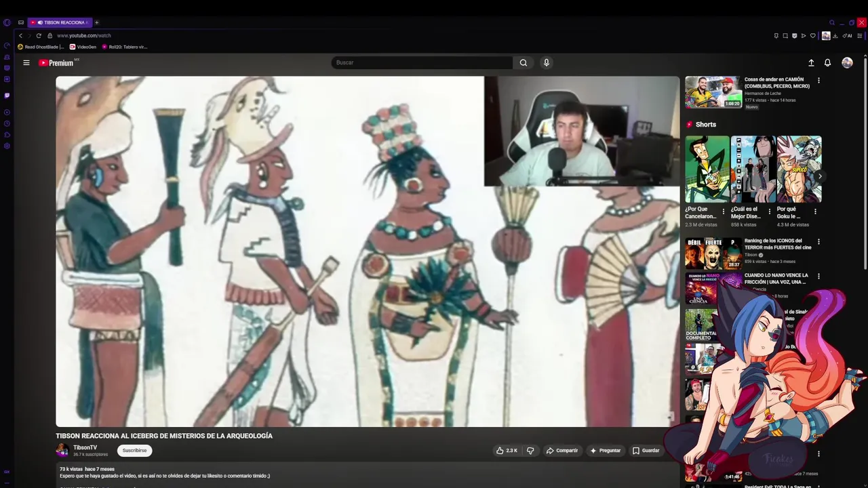The image size is (868, 488).
Task: Click the browser flow/play send icon
Action: point(804,36)
